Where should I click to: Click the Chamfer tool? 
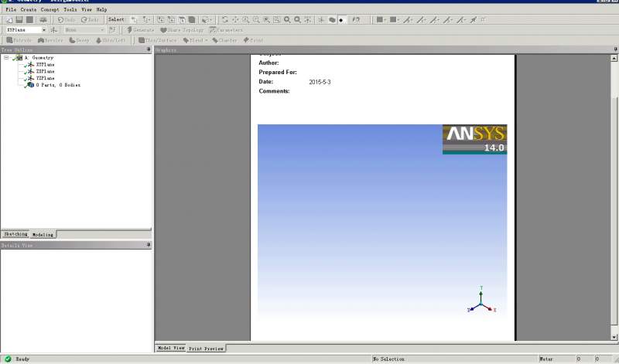coord(224,40)
